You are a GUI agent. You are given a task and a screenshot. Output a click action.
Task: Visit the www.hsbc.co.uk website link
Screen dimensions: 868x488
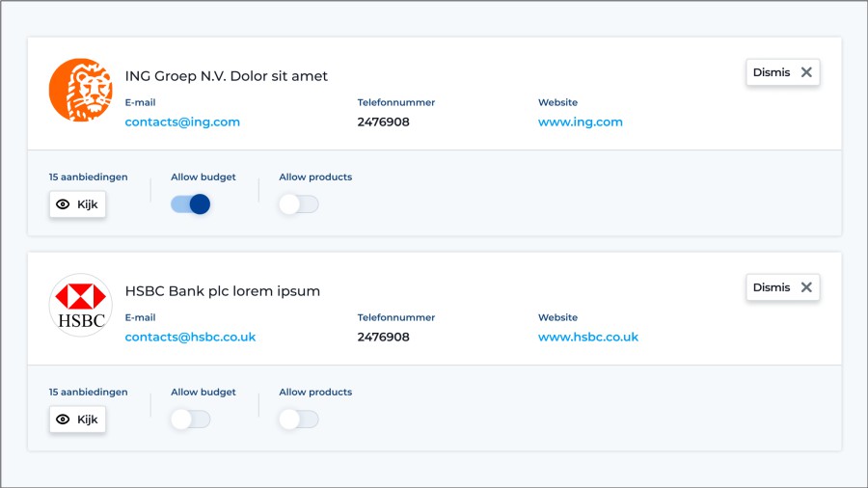587,338
